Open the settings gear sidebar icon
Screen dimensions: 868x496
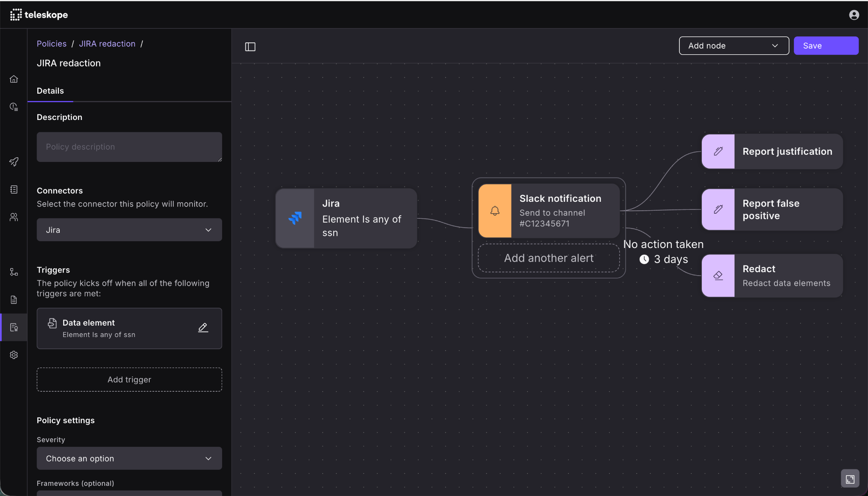click(14, 355)
